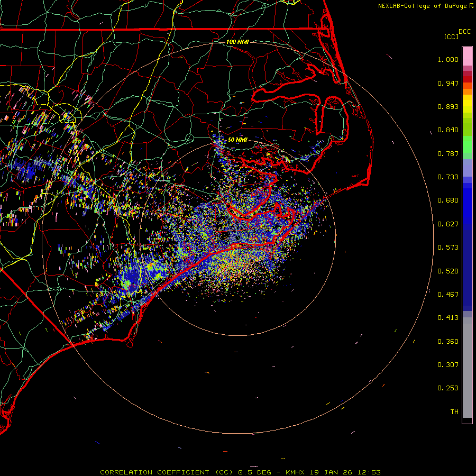Screen dimensions: 476x476
Task: Select the 0.680 scale value
Action: 448,200
